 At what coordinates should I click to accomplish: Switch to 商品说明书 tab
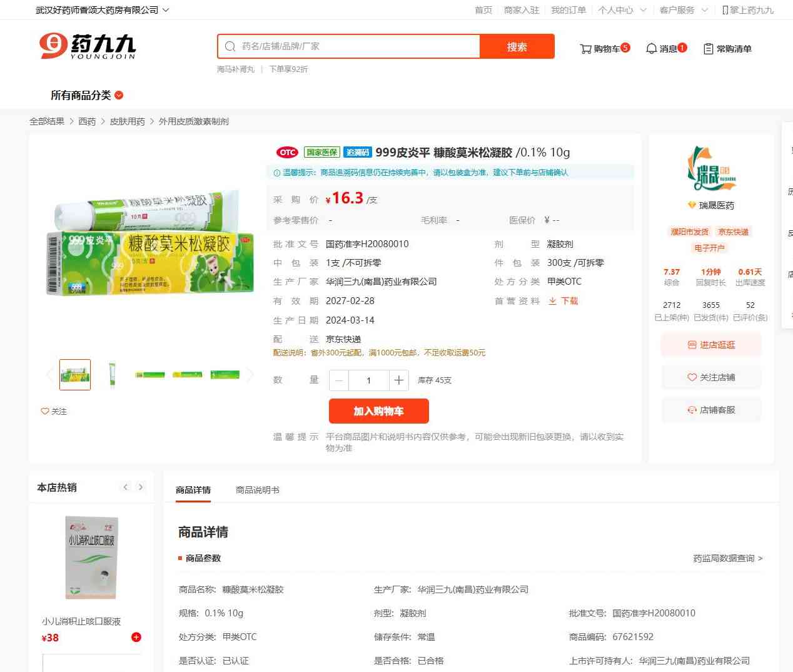tap(258, 490)
